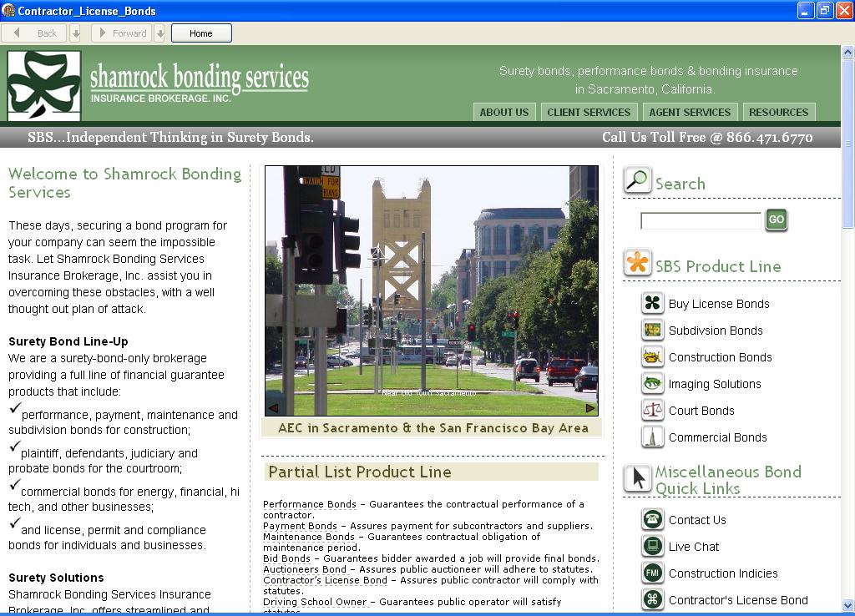
Task: Click the Subdivsion Bonds map icon
Action: coord(653,330)
